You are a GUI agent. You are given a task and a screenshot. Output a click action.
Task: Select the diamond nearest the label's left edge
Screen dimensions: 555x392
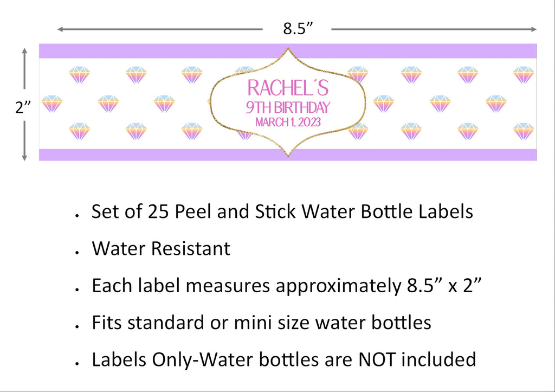(x=51, y=104)
